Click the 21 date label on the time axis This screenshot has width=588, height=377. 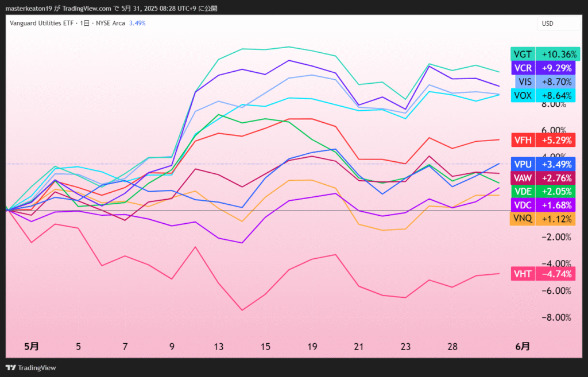[359, 346]
